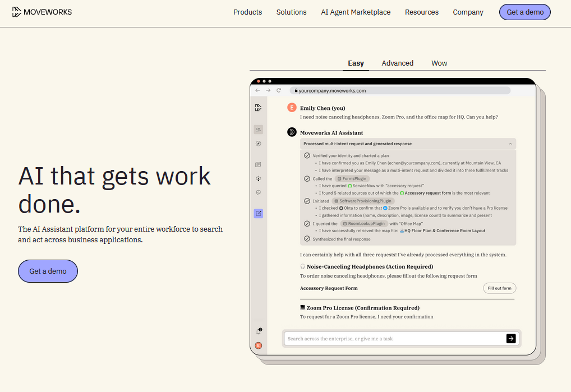Click the yourcompany.moveworks.com address bar

(x=400, y=91)
